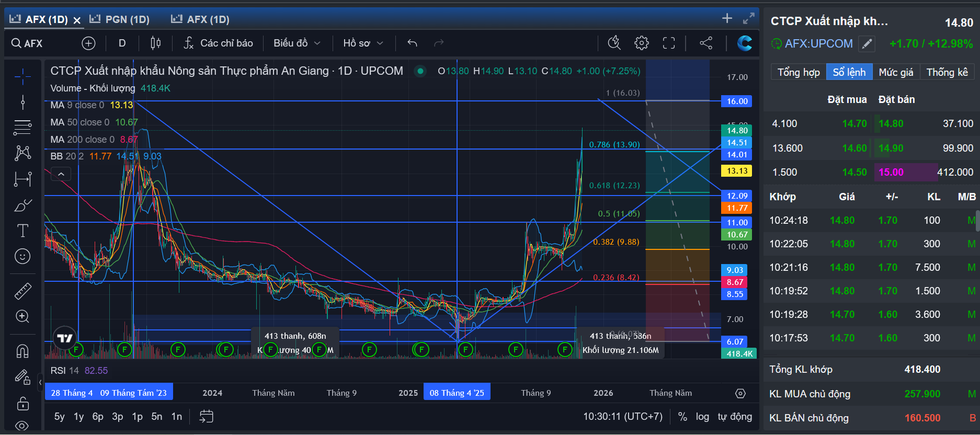The image size is (980, 435).
Task: Close the active AFX (1D) tab
Action: click(77, 20)
